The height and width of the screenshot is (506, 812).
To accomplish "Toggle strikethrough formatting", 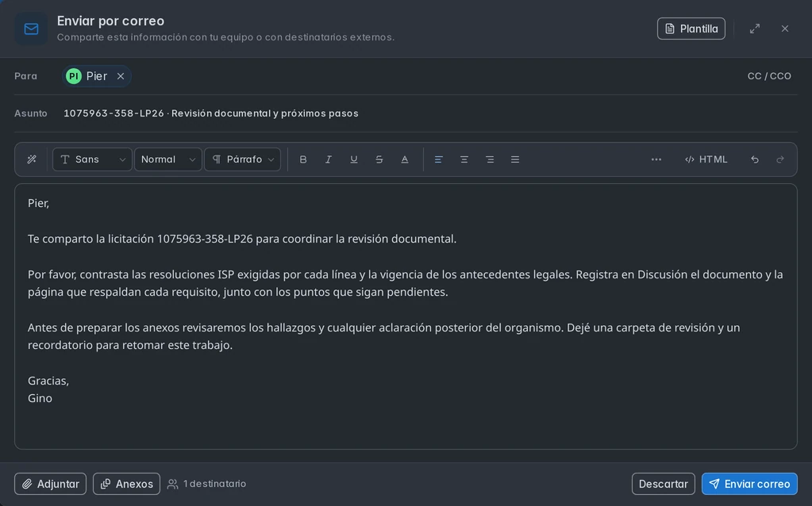I will click(x=379, y=159).
